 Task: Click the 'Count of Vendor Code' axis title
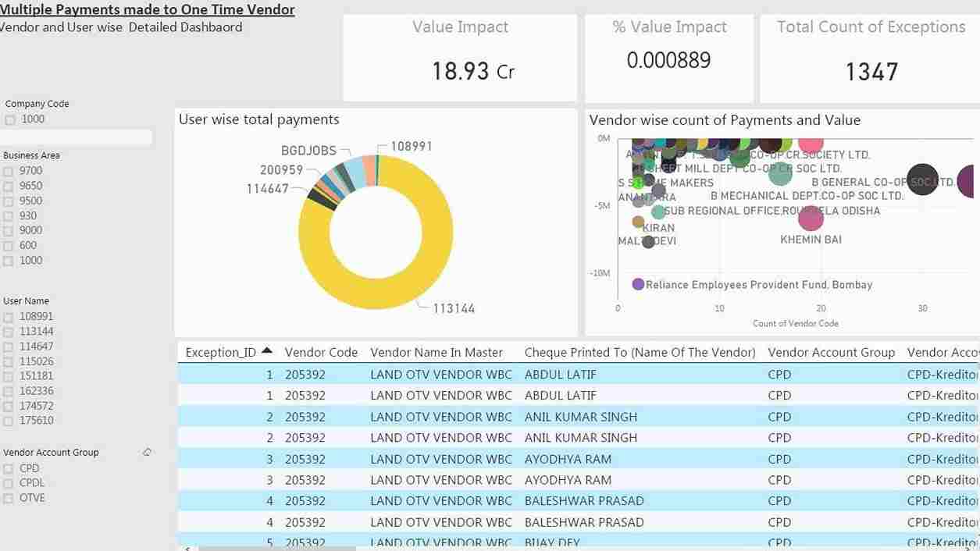[796, 323]
